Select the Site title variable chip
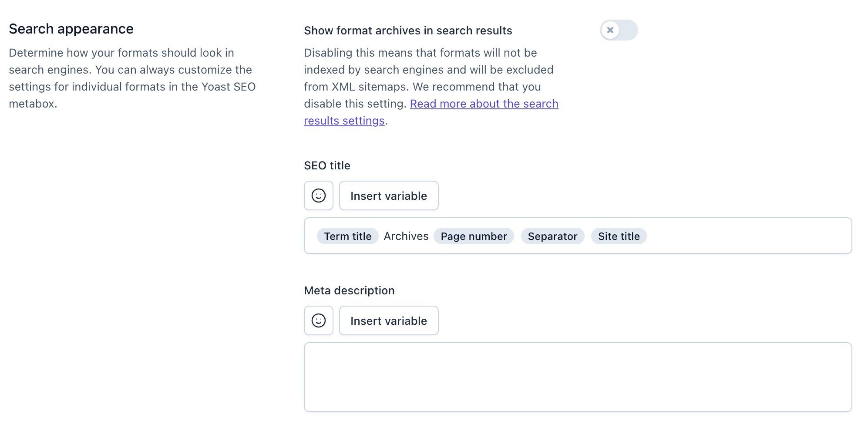This screenshot has width=868, height=425. [x=619, y=236]
